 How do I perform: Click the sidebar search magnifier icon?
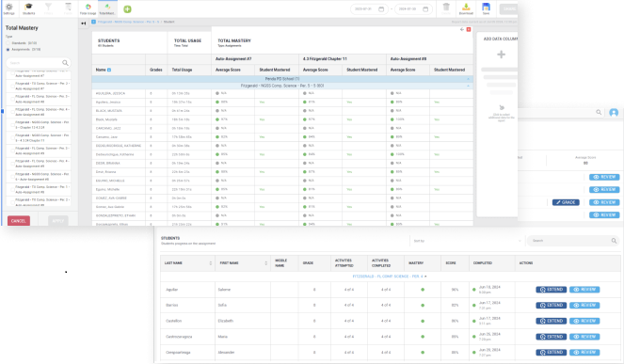(65, 63)
